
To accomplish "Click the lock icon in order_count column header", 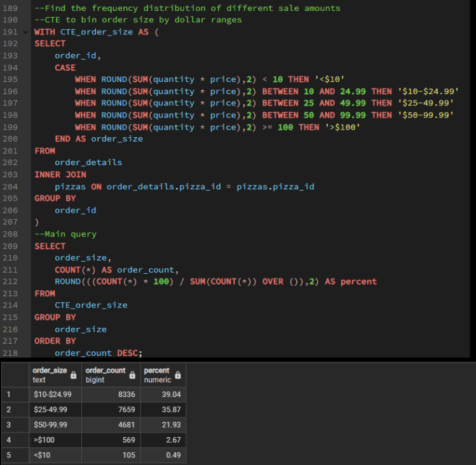I will (132, 375).
